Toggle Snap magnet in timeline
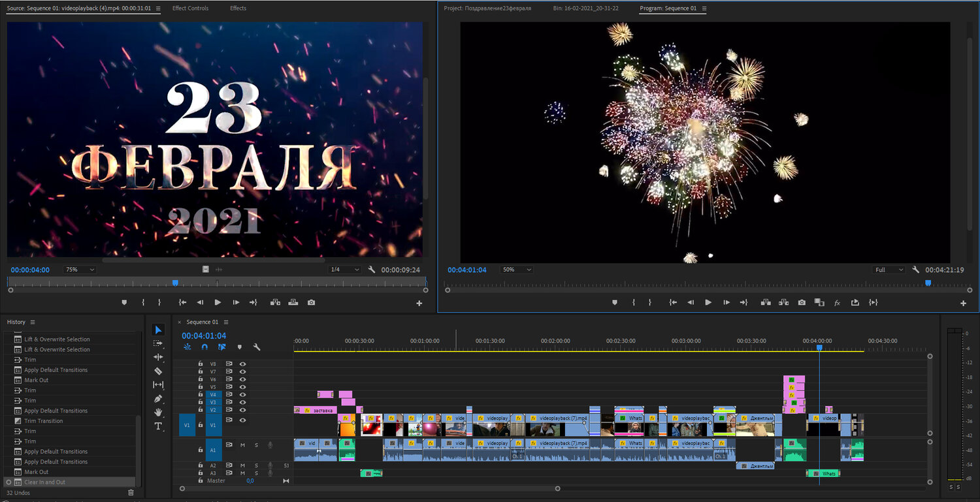Image resolution: width=980 pixels, height=502 pixels. pos(204,347)
